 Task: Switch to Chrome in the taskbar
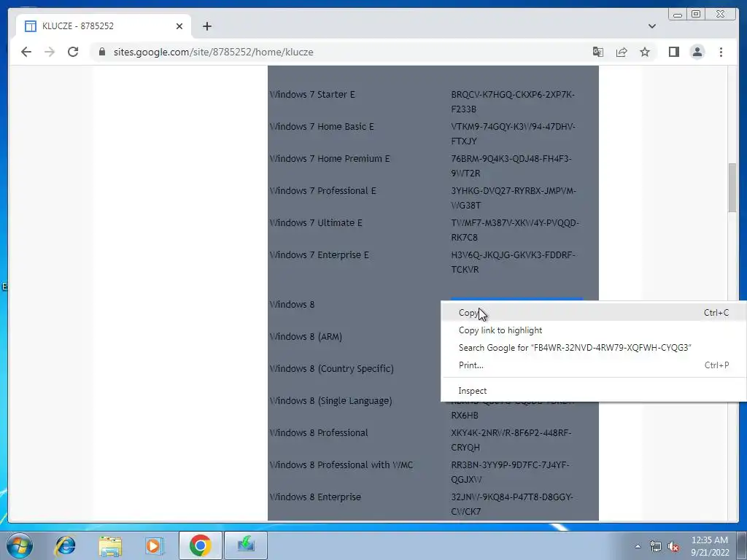pyautogui.click(x=200, y=545)
